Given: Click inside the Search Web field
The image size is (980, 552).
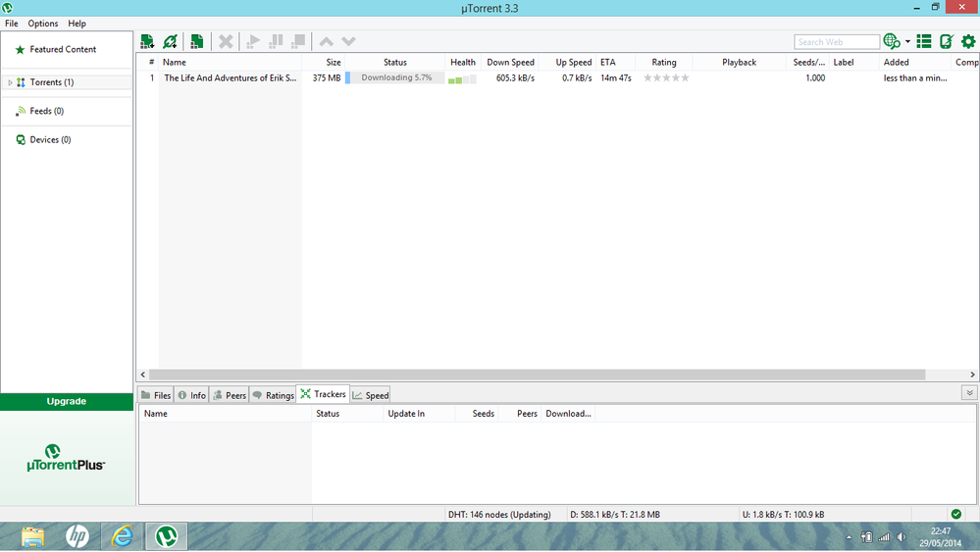Looking at the screenshot, I should click(x=836, y=42).
